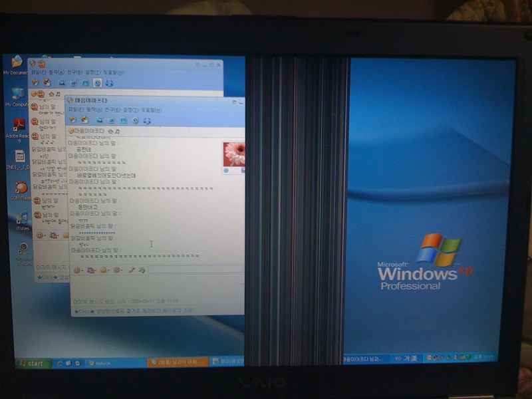Screen dimensions: 532x399
Task: Click the iTunes desktop icon
Action: [x=22, y=221]
